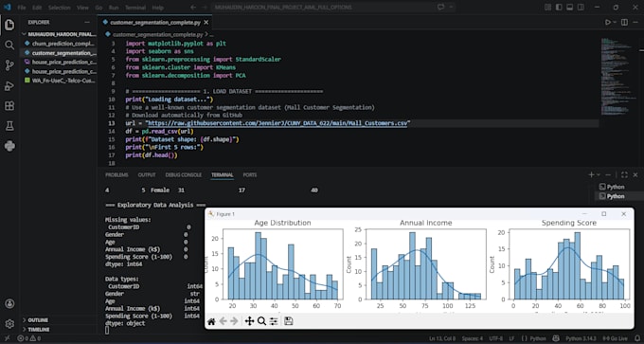
Task: Reset the original view with Home icon in Figure 1
Action: (211, 321)
